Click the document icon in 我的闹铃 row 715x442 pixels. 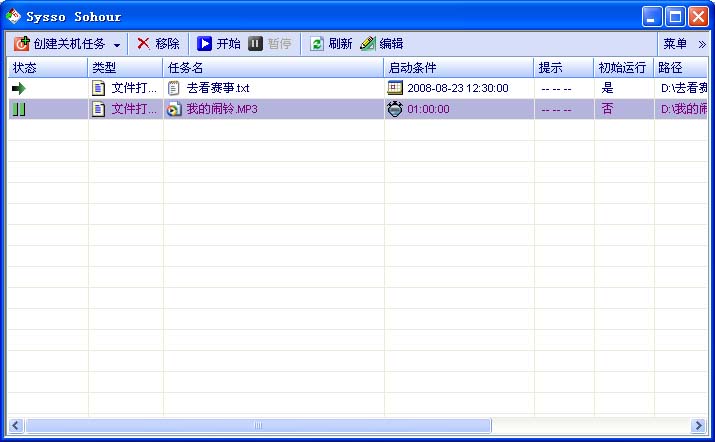(98, 109)
